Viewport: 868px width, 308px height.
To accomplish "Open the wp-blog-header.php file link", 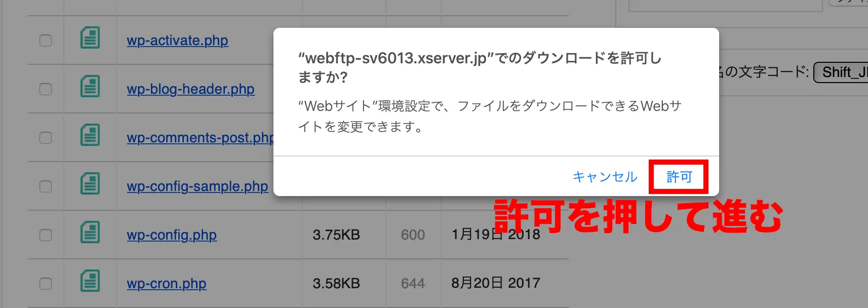I will pyautogui.click(x=190, y=89).
